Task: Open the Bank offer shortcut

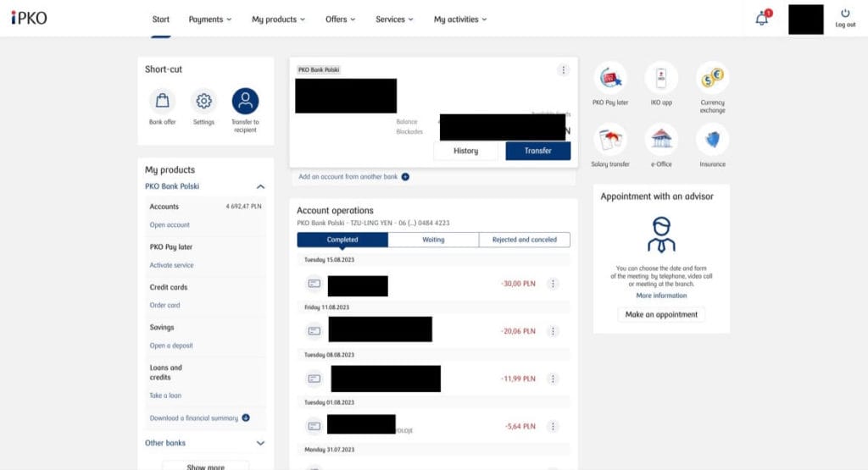Action: click(x=162, y=101)
